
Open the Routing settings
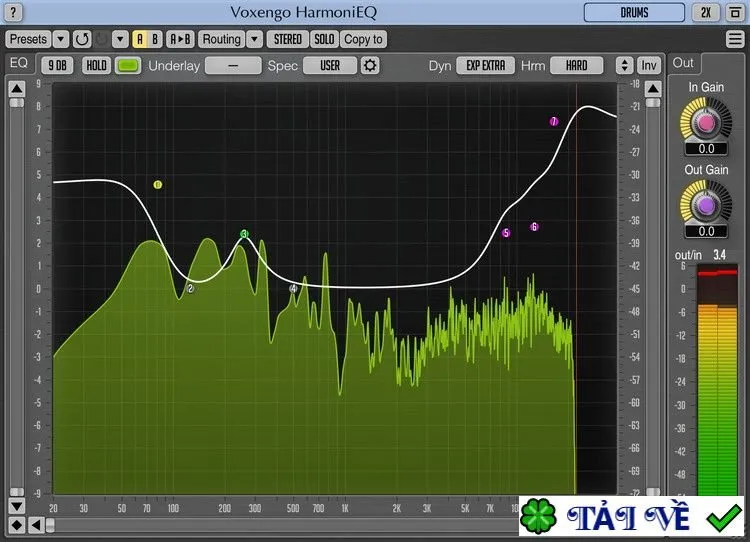pyautogui.click(x=221, y=39)
